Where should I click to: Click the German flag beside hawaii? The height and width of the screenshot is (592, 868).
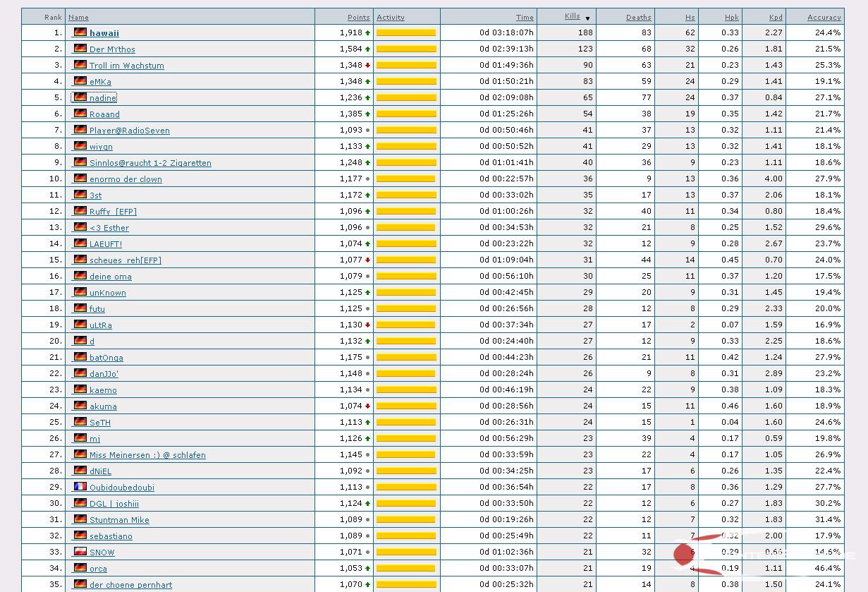80,32
